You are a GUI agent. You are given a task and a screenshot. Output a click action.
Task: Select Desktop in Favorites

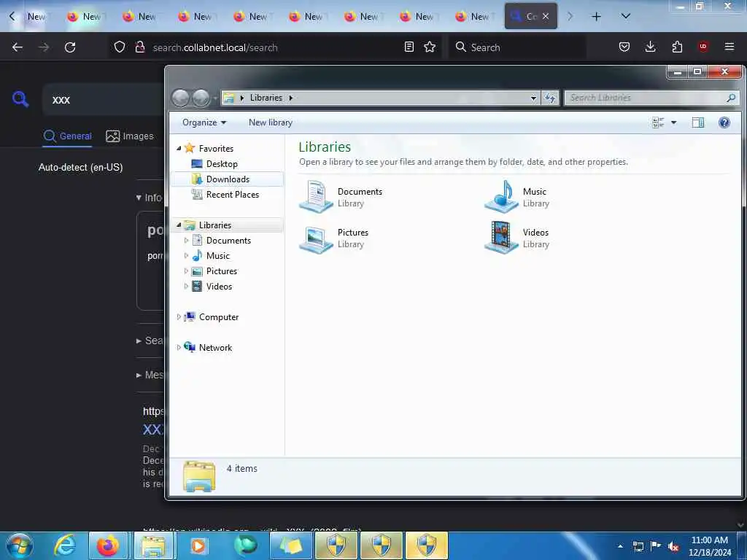(222, 164)
